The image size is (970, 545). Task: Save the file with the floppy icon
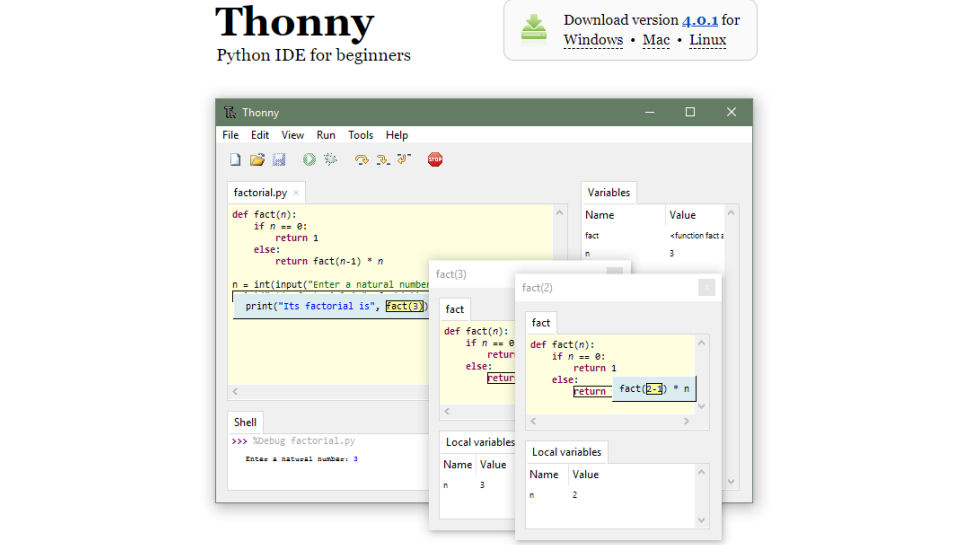(279, 160)
